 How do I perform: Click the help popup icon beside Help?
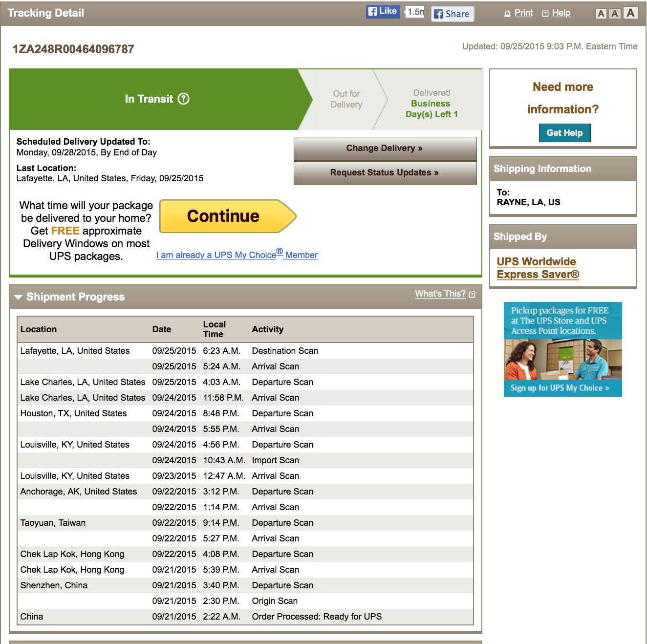(x=545, y=14)
